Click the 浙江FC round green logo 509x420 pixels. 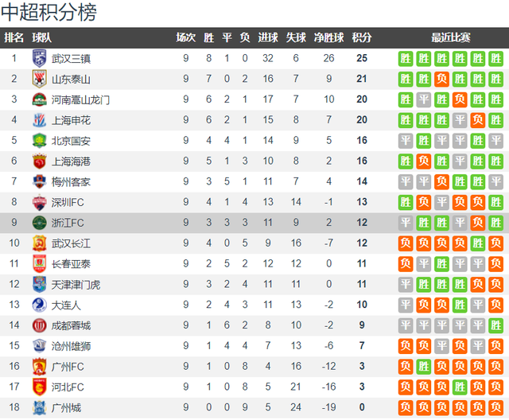tap(39, 223)
